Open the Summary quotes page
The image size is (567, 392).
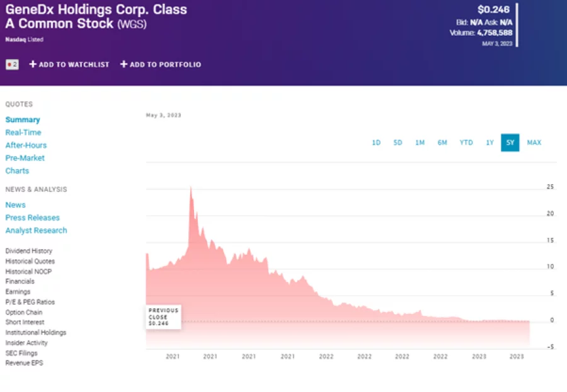(23, 120)
